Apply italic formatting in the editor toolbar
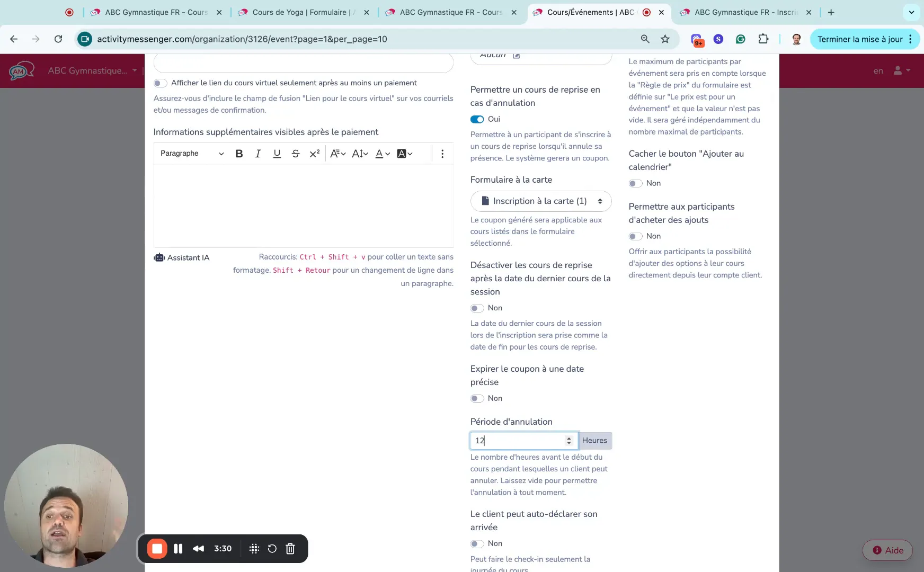Viewport: 924px width, 572px height. (x=258, y=154)
